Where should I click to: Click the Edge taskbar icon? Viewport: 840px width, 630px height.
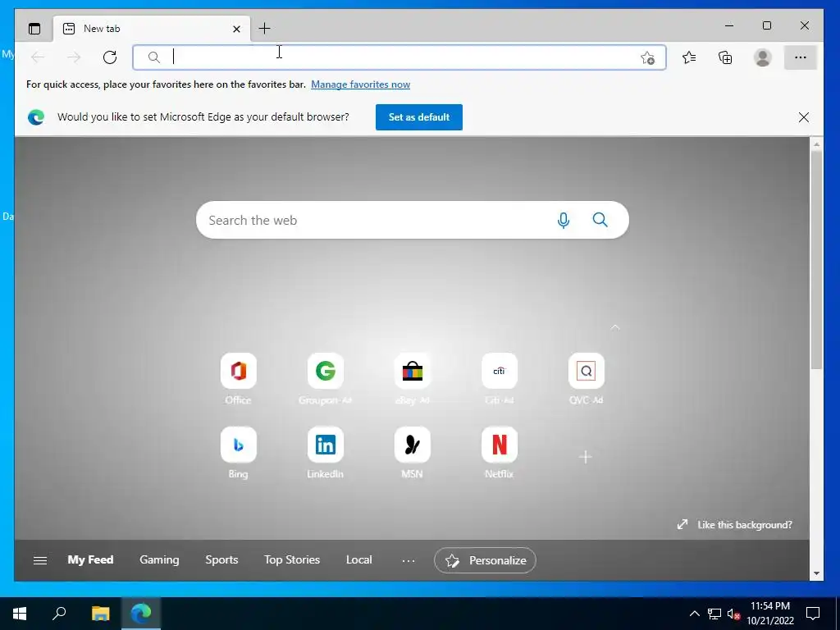click(141, 613)
